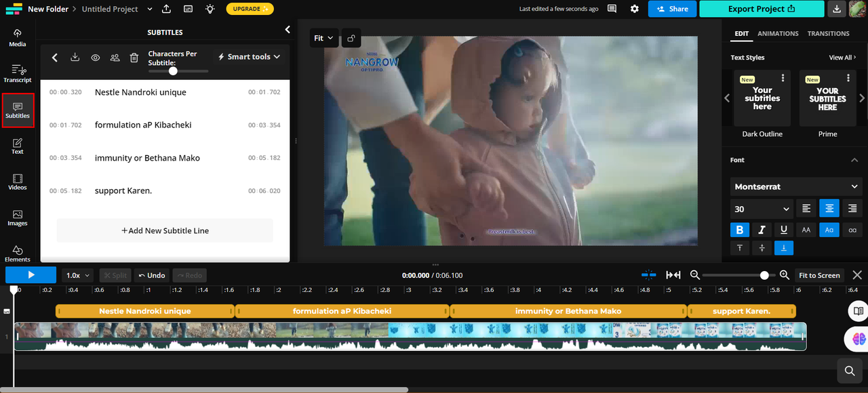The height and width of the screenshot is (393, 868).
Task: Click New Folder breadcrumb
Action: coord(48,9)
